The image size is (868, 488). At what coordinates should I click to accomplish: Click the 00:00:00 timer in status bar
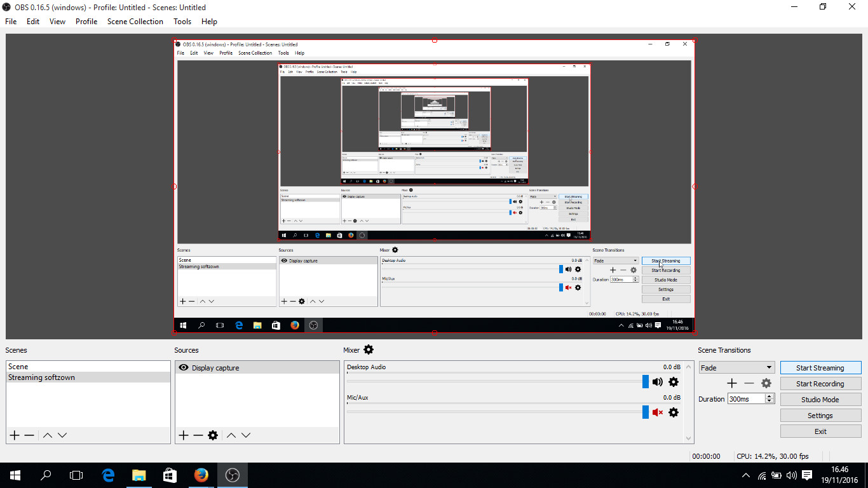[706, 456]
